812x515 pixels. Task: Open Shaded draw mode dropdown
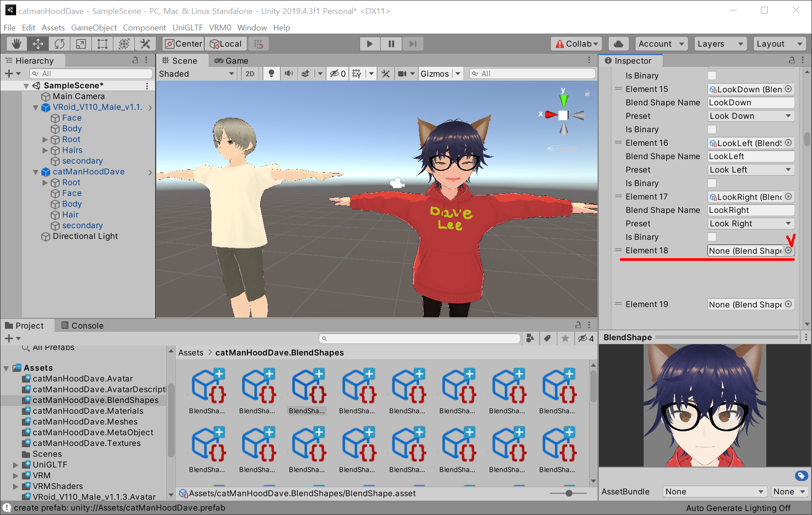(197, 74)
